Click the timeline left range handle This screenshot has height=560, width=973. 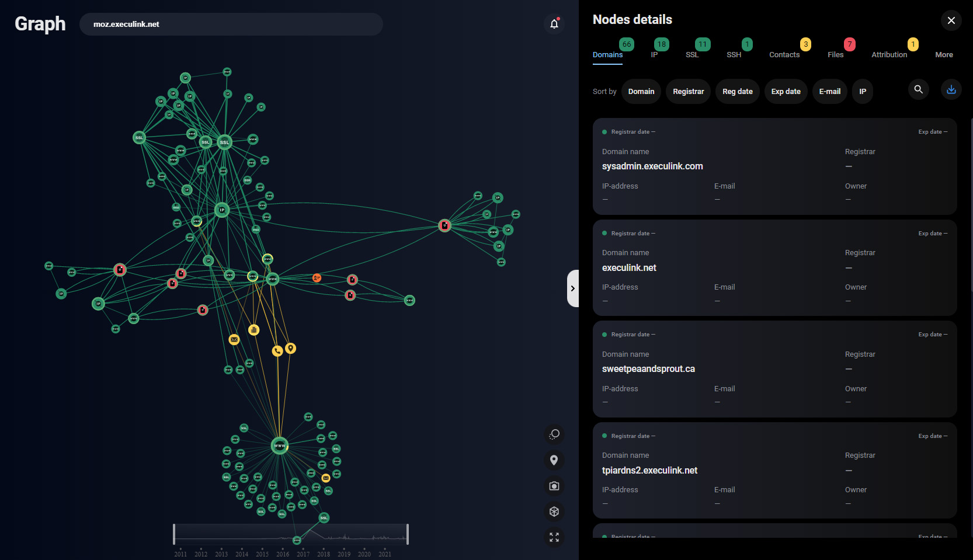pos(174,534)
